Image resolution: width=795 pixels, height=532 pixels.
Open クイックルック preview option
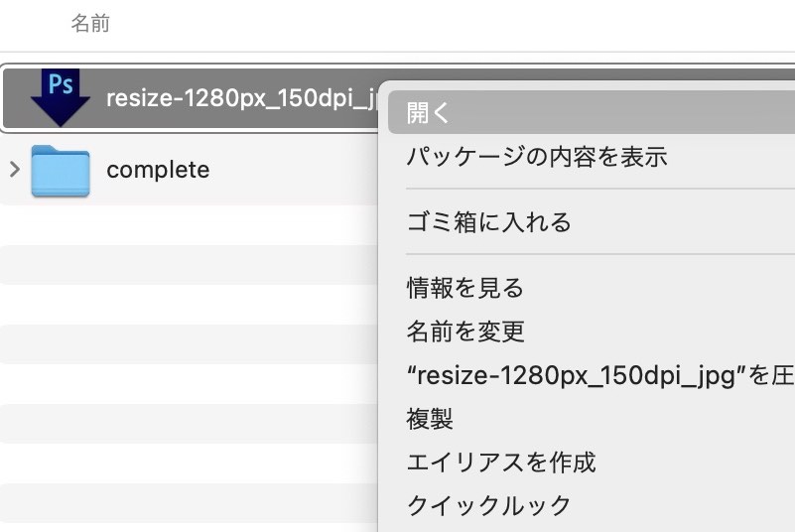point(489,505)
